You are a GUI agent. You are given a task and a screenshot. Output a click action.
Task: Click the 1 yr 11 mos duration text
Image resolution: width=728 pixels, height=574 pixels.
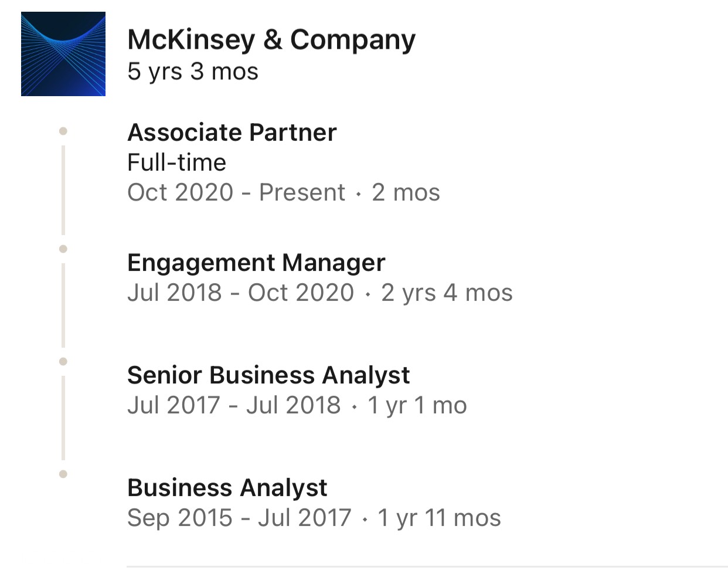pos(440,518)
